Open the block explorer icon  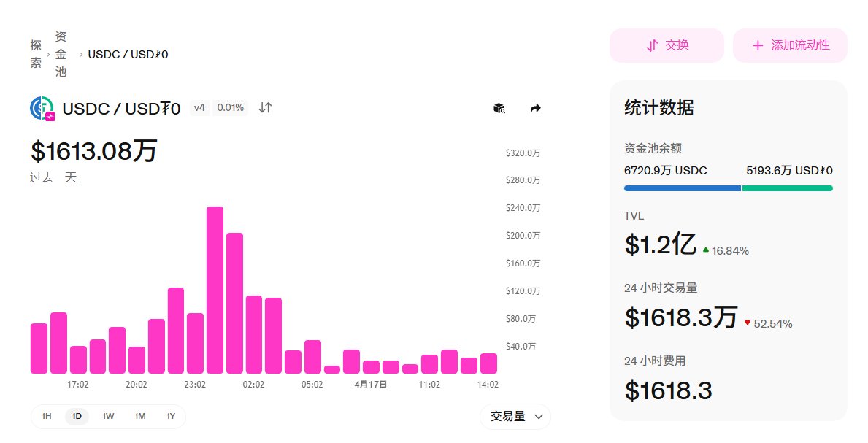[x=499, y=108]
